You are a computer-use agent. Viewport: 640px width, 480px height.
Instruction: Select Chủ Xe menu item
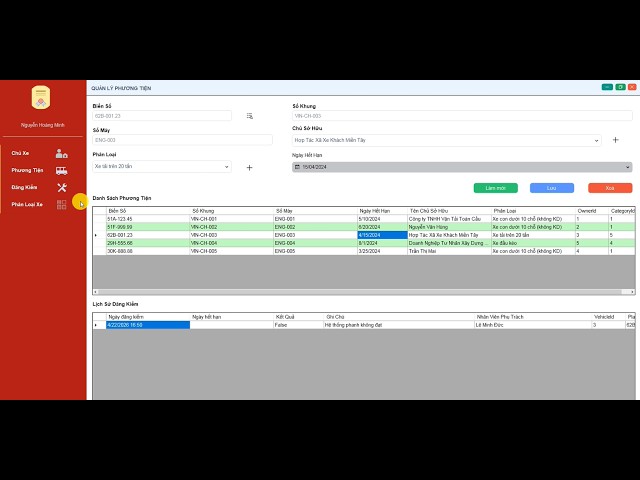click(x=20, y=153)
